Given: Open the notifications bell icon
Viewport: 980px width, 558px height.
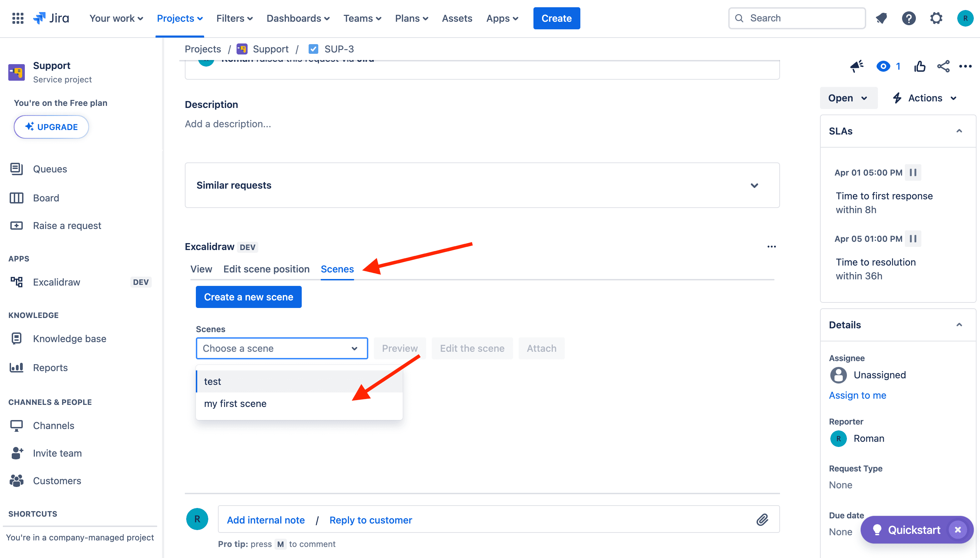Looking at the screenshot, I should point(881,18).
